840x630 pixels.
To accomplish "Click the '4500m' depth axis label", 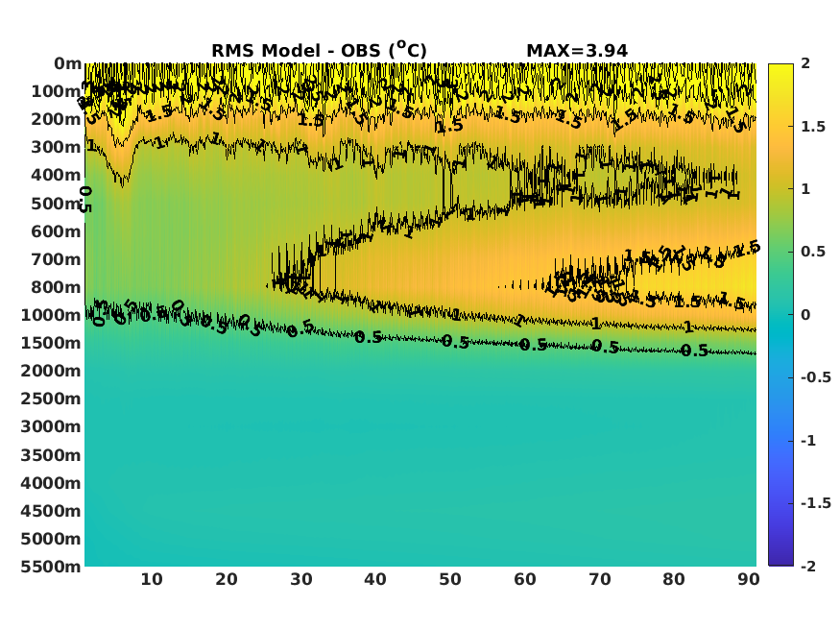I will [51, 511].
